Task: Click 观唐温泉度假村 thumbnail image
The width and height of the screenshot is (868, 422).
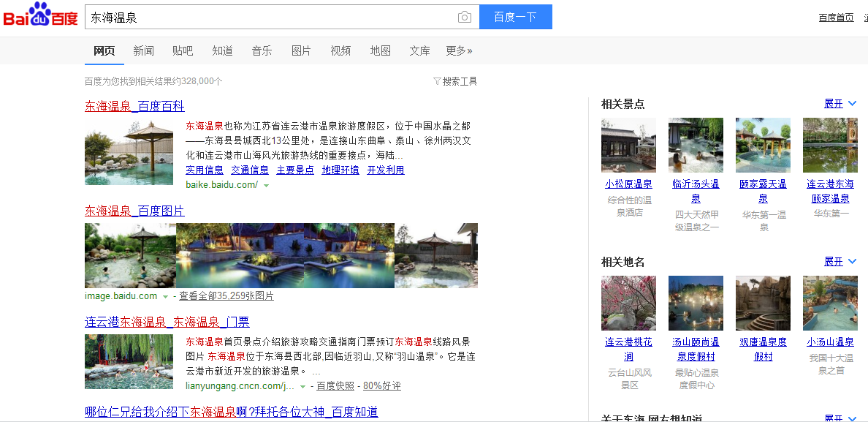Action: (763, 303)
